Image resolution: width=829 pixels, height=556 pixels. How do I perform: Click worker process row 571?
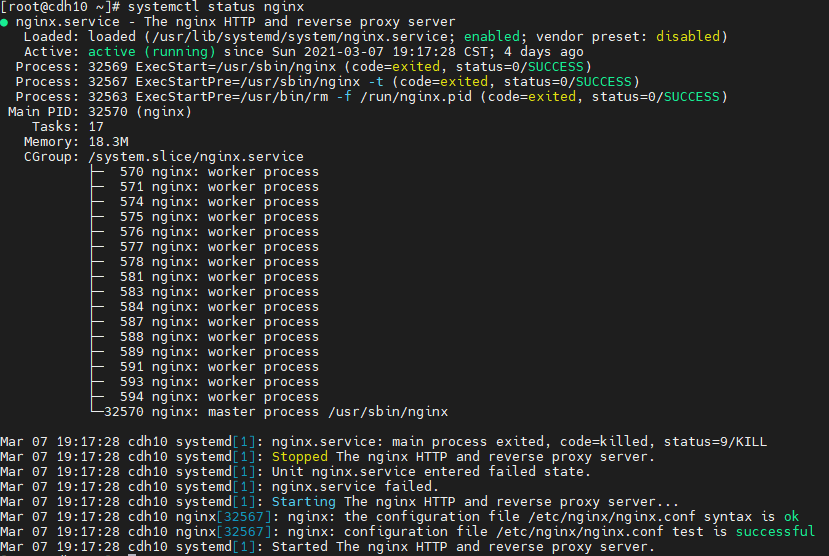pos(205,187)
